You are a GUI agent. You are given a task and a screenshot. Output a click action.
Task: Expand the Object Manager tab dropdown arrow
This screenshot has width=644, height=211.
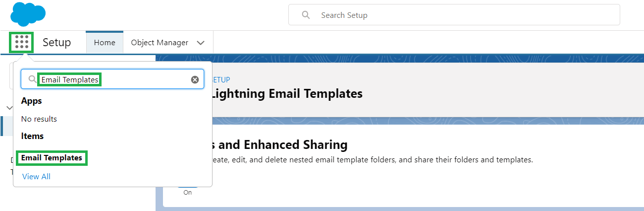201,43
